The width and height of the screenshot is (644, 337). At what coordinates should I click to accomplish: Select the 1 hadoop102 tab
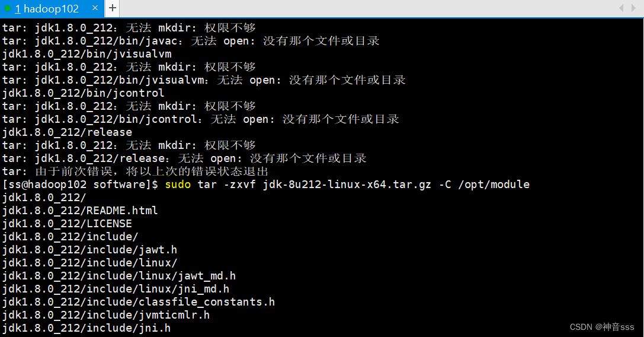click(x=46, y=9)
